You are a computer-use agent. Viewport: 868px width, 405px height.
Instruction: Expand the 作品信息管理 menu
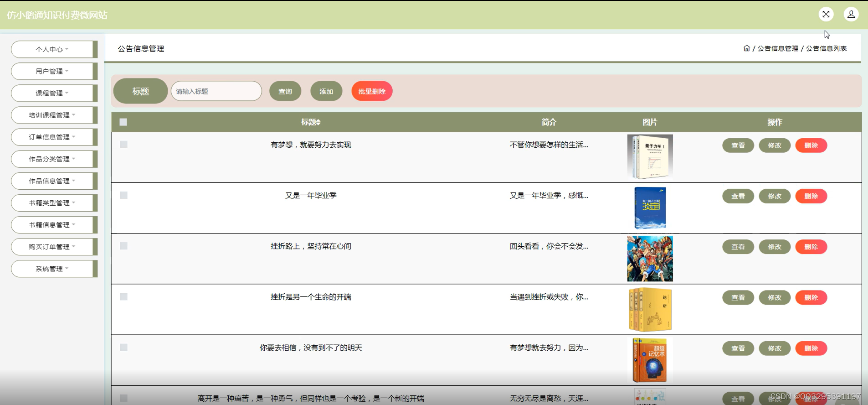click(x=54, y=181)
